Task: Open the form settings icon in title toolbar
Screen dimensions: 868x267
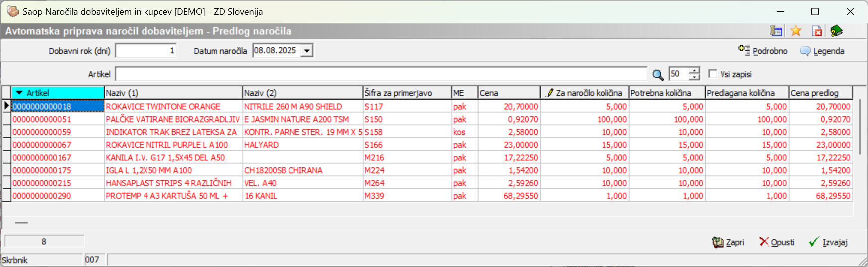Action: (776, 31)
